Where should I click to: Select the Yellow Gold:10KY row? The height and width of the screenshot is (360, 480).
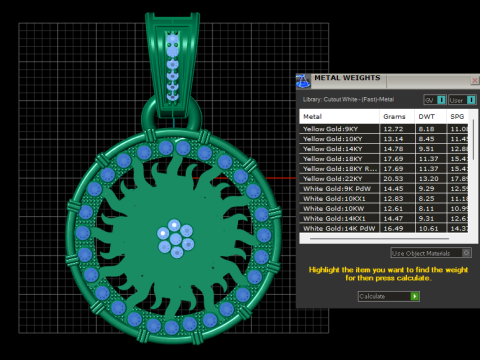pos(384,139)
